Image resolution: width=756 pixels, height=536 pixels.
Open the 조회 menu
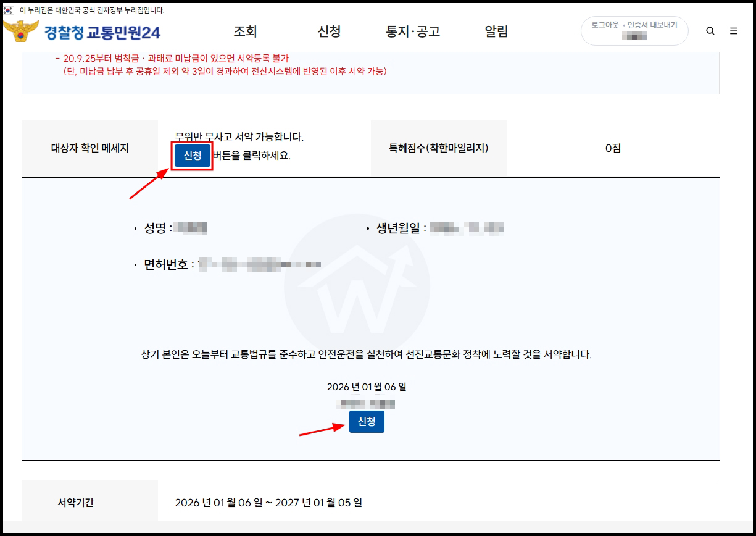pyautogui.click(x=245, y=31)
